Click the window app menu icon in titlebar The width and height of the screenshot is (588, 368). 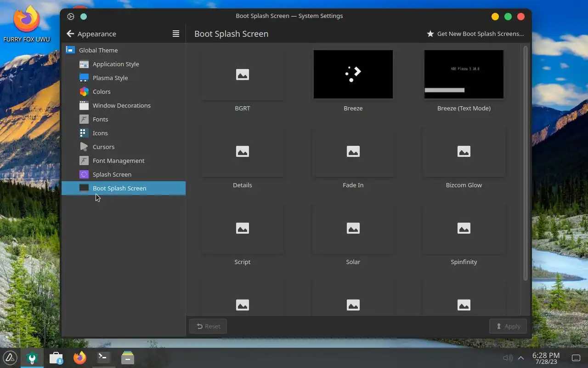point(71,17)
